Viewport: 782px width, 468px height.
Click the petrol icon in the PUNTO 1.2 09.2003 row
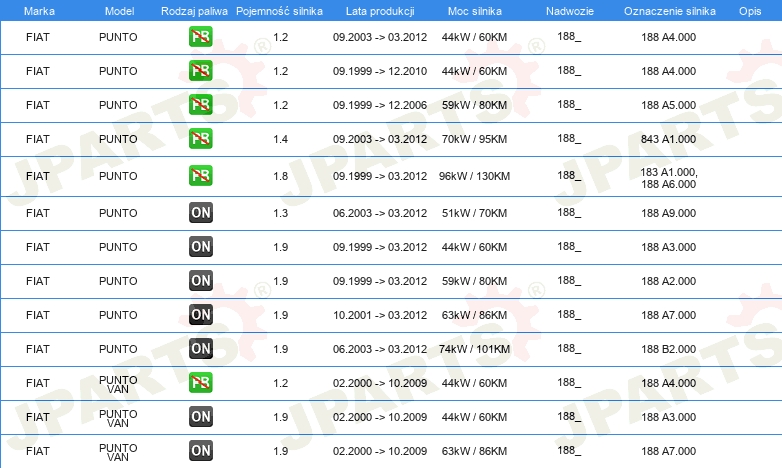coord(200,37)
